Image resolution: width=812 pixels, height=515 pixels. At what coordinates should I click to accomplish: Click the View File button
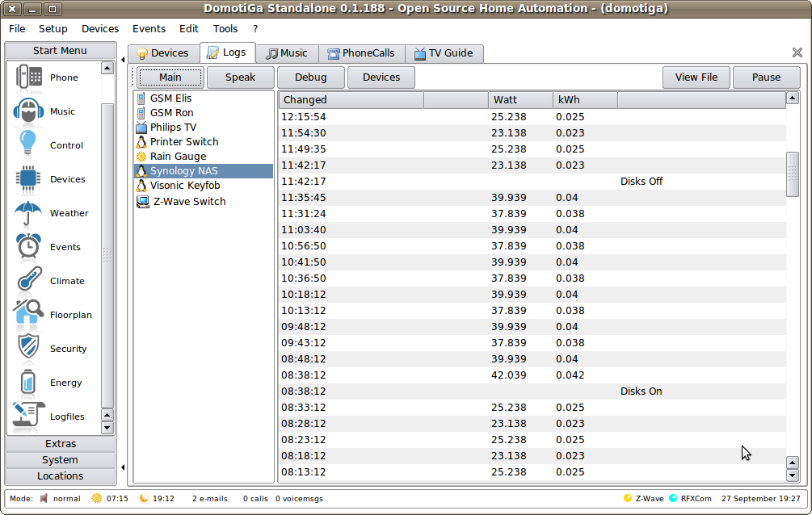point(696,77)
